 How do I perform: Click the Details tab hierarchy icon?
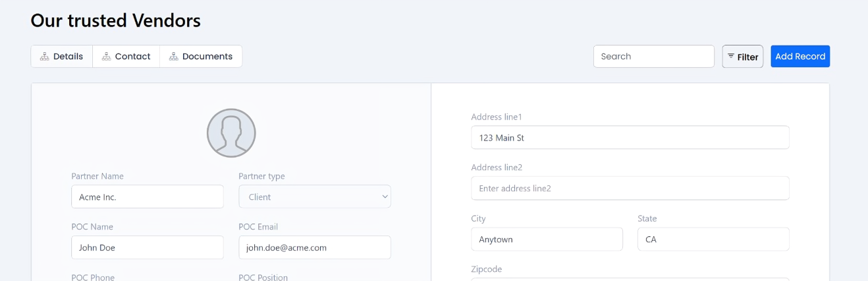pos(45,57)
